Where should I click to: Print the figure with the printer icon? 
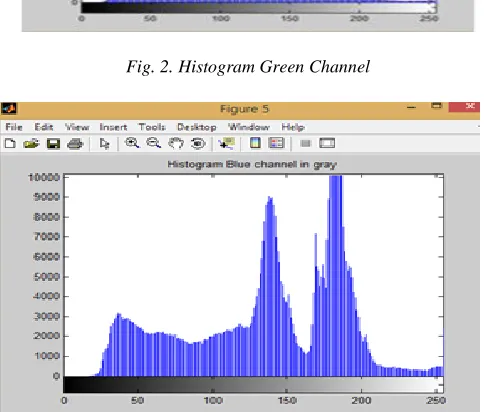(x=75, y=144)
